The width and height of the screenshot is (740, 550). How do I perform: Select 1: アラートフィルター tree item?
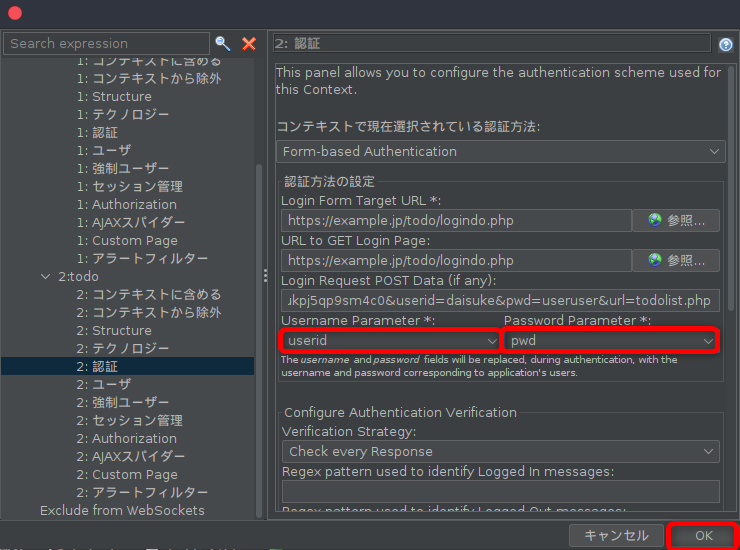coord(142,258)
